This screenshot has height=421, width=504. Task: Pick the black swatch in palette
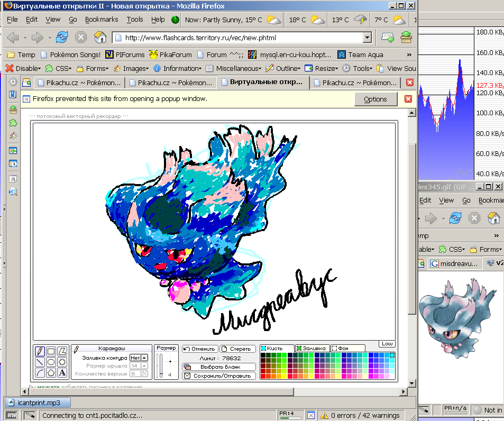pos(263,355)
